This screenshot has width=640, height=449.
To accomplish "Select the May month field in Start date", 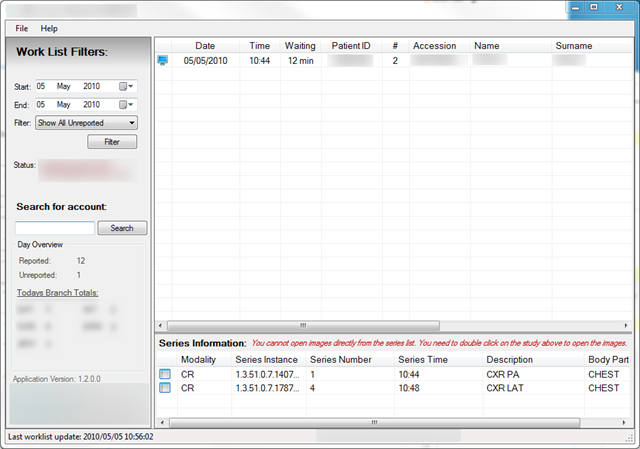I will click(63, 86).
